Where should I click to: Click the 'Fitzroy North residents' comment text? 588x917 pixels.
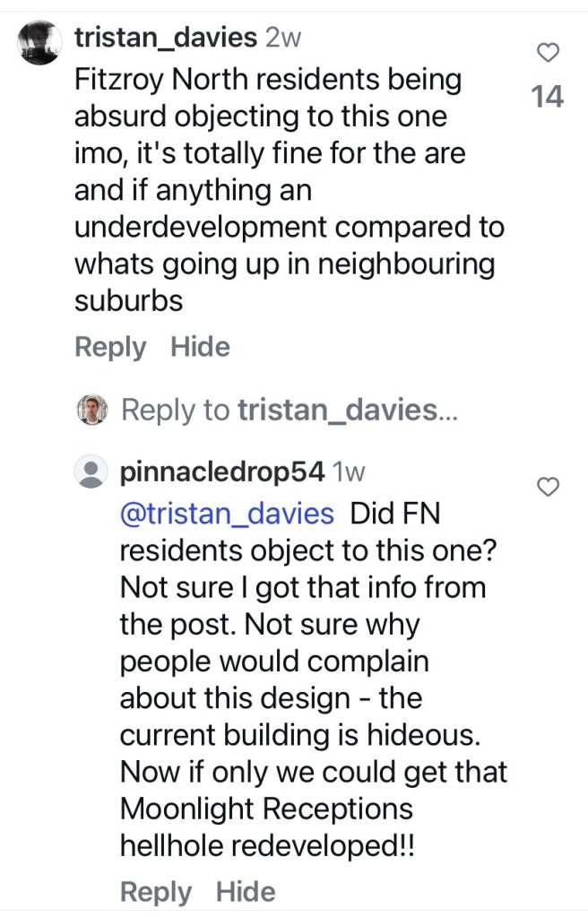click(x=267, y=81)
